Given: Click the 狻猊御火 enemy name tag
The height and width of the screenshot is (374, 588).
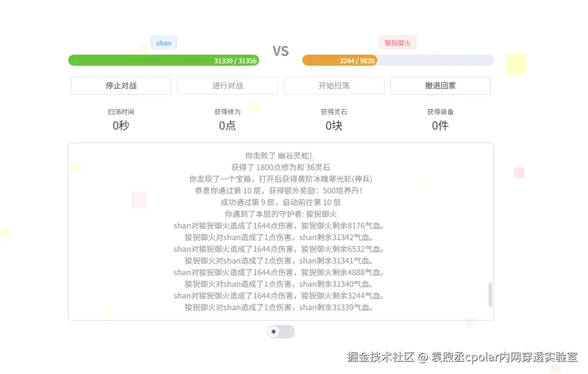Looking at the screenshot, I should [398, 43].
